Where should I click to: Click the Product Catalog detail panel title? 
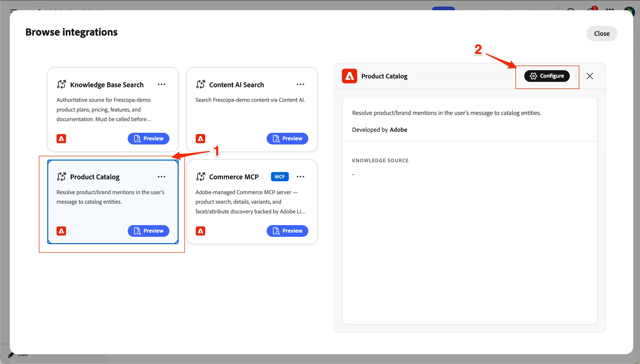click(x=384, y=76)
